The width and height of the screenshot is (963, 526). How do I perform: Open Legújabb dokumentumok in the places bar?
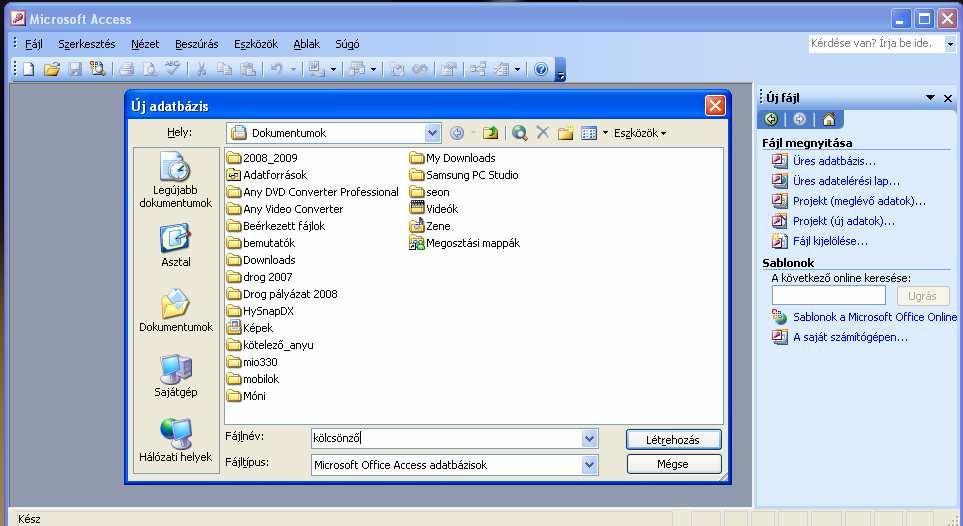click(x=176, y=181)
